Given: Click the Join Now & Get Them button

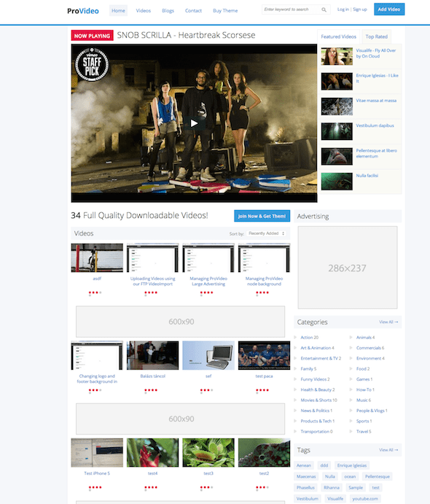Looking at the screenshot, I should [262, 216].
